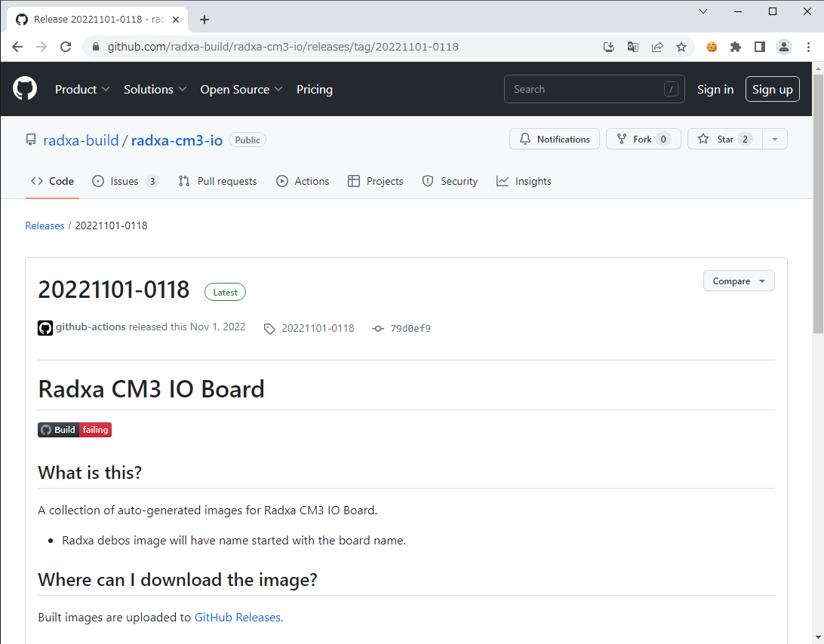
Task: Open the Pricing page
Action: pos(314,89)
